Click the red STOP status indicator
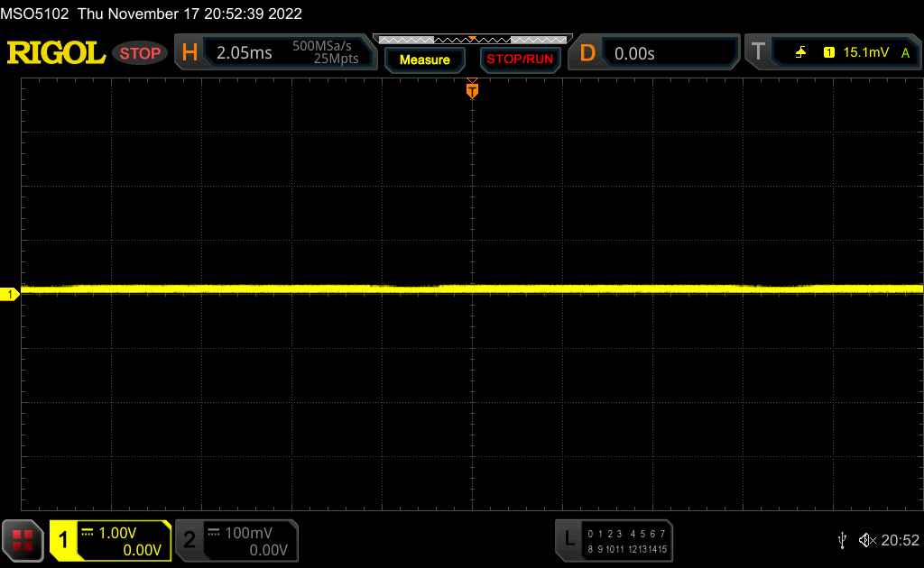This screenshot has height=568, width=924. coord(140,53)
